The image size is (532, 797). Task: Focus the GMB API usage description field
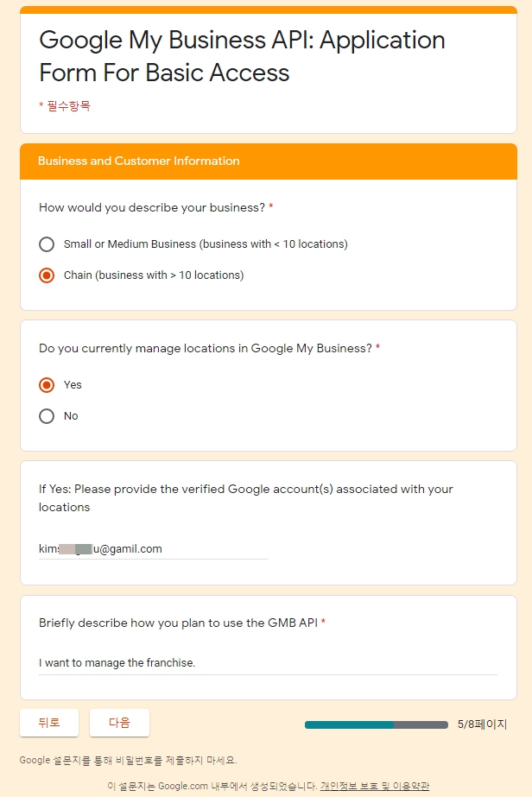(x=268, y=663)
